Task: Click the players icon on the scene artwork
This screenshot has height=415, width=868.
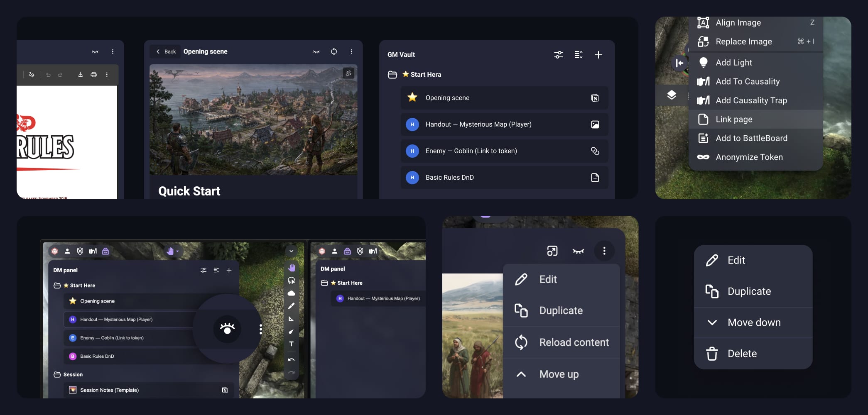Action: pos(348,73)
